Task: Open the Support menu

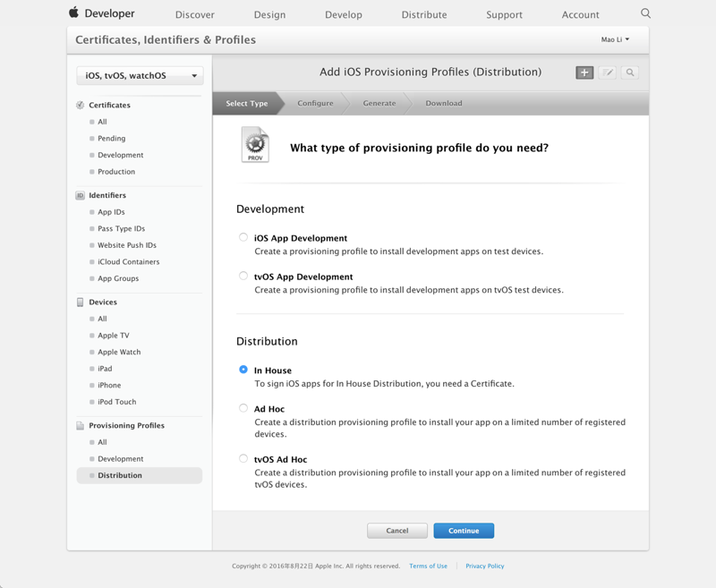Action: click(504, 14)
